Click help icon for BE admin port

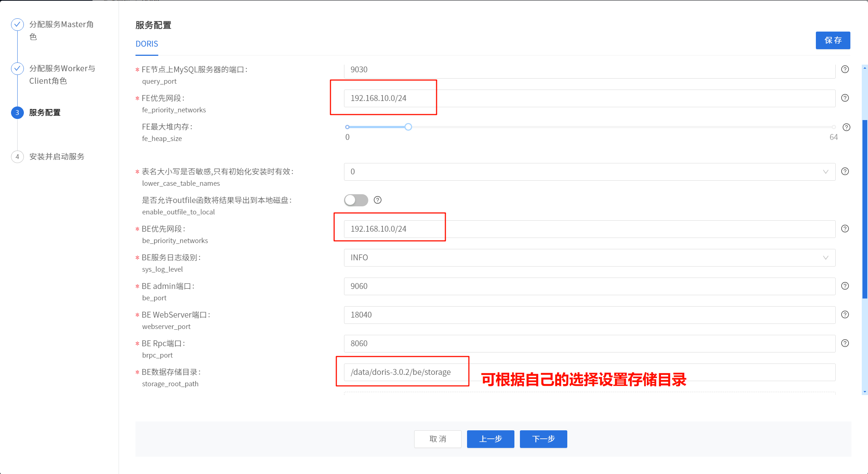click(x=845, y=286)
